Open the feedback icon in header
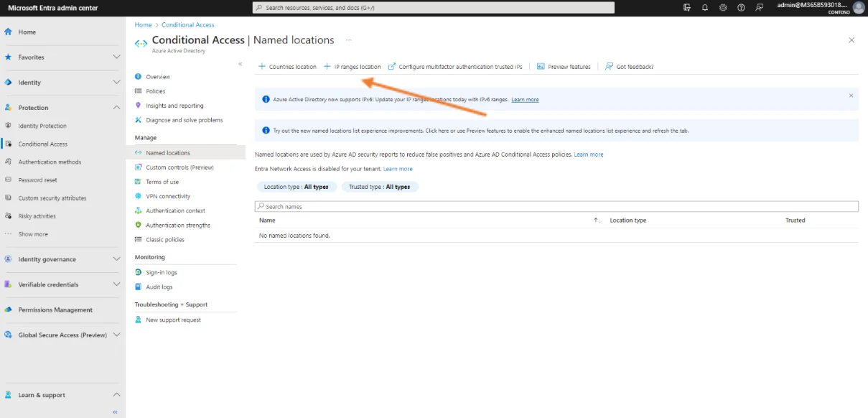 (759, 8)
